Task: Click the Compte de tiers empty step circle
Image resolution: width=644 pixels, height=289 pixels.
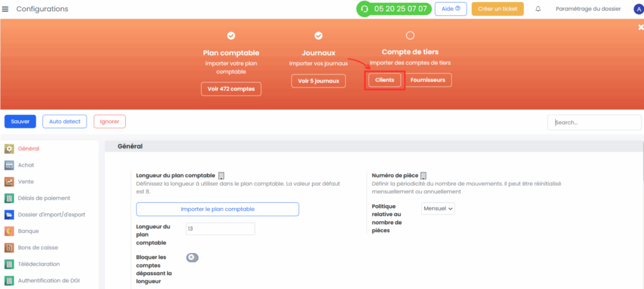Action: (410, 36)
